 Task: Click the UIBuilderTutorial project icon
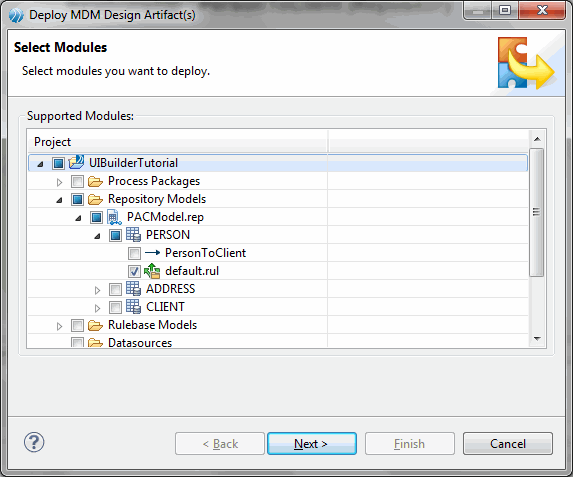point(76,162)
